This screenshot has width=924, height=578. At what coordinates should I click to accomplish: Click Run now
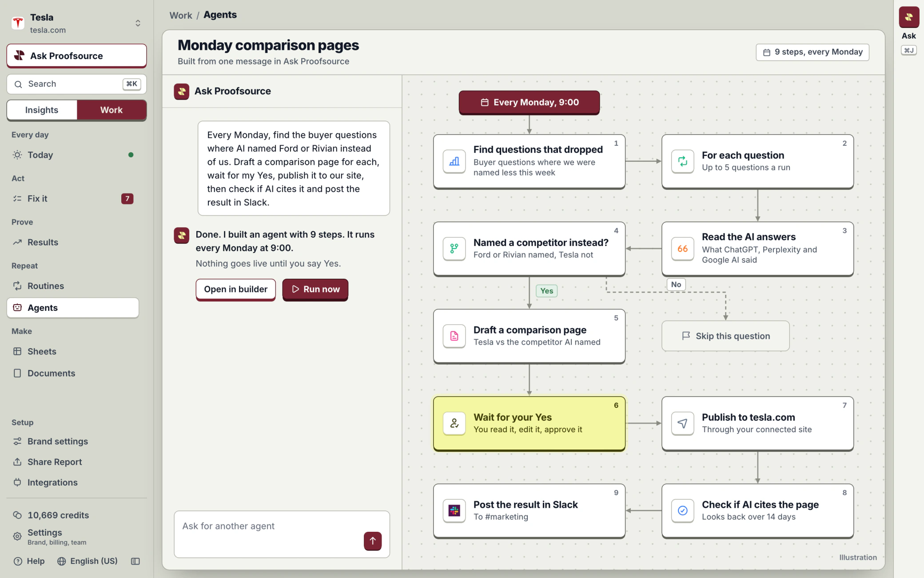click(315, 289)
